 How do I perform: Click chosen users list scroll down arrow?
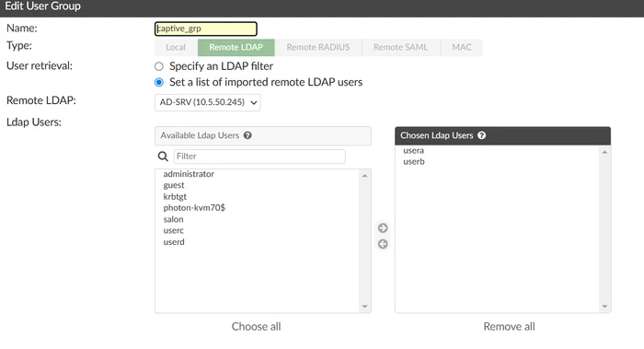pyautogui.click(x=604, y=307)
